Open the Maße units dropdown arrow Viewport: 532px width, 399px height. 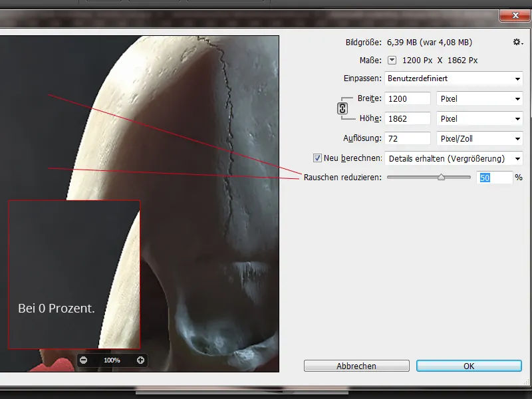392,60
